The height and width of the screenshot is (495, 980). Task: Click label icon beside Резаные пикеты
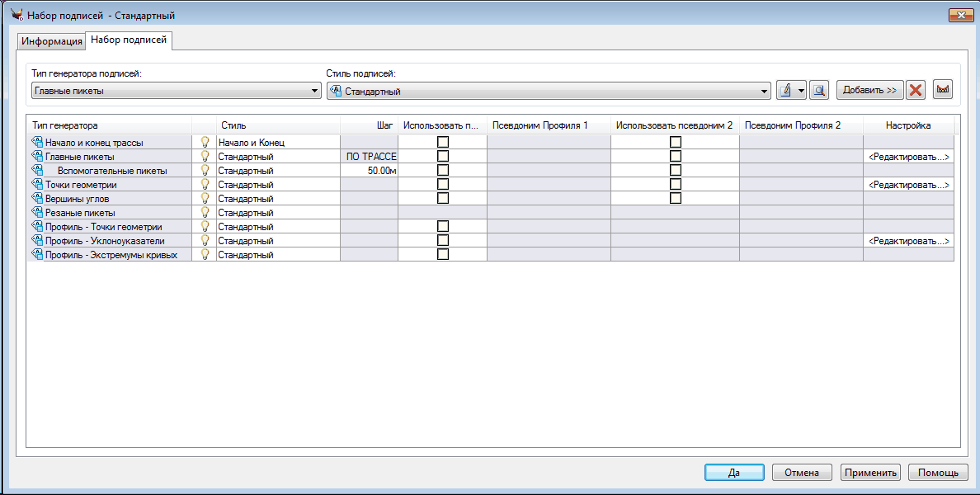(x=37, y=213)
